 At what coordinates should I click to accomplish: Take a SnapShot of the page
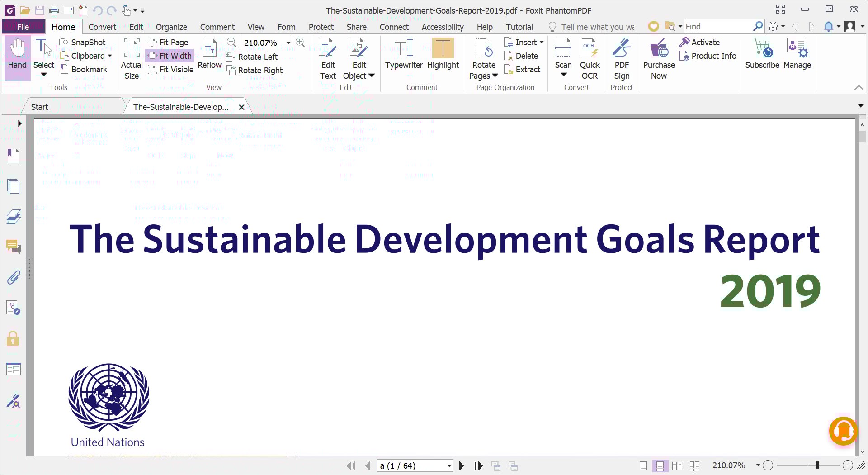pyautogui.click(x=83, y=42)
